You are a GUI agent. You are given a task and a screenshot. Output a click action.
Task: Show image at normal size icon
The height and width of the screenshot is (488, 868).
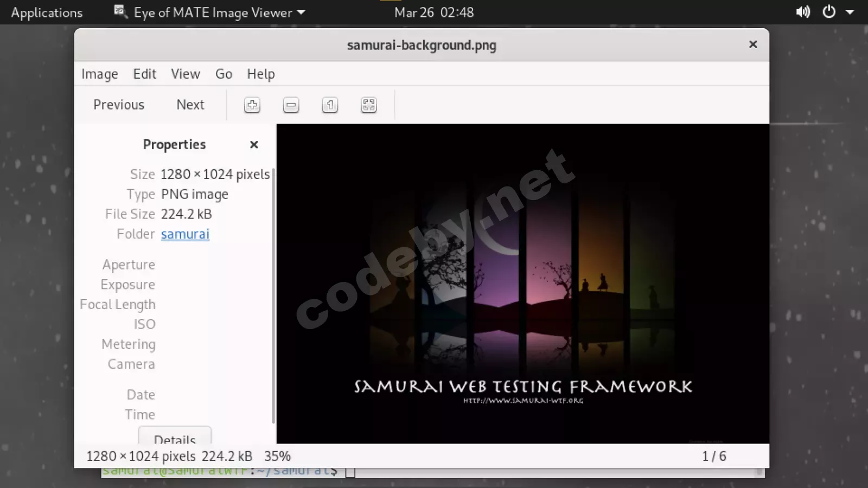330,105
